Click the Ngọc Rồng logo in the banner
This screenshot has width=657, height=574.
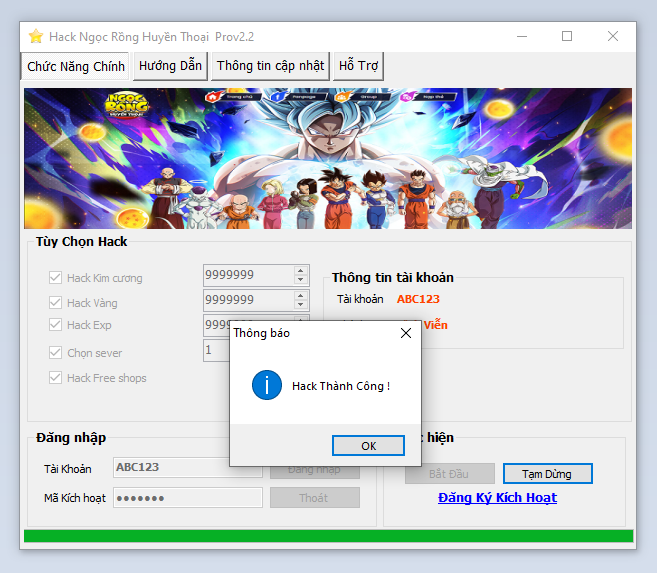[126, 105]
